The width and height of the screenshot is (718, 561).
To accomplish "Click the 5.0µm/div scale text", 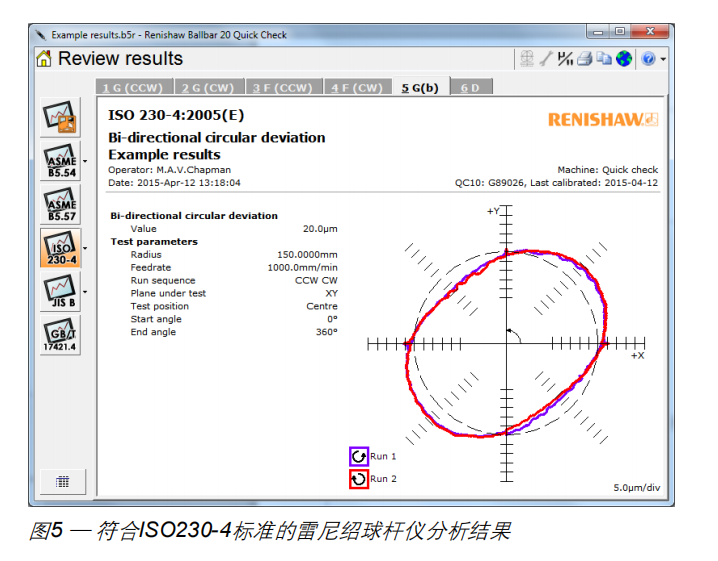I will [x=636, y=488].
